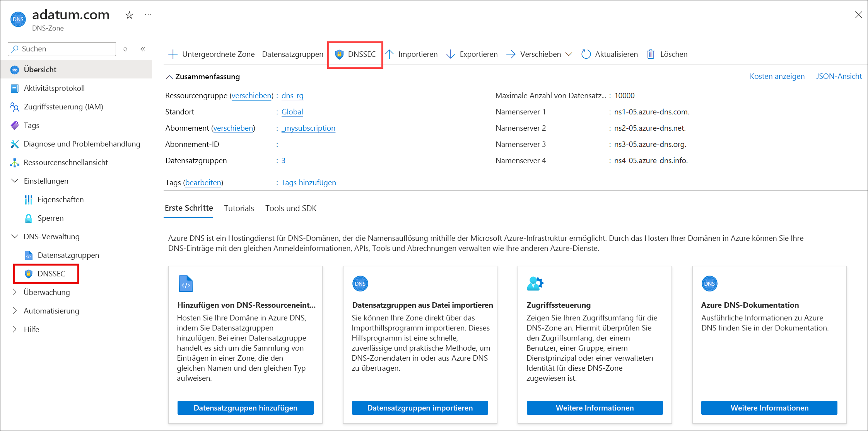Viewport: 868px width, 431px height.
Task: Select the Tags sidebar item
Action: (x=31, y=125)
